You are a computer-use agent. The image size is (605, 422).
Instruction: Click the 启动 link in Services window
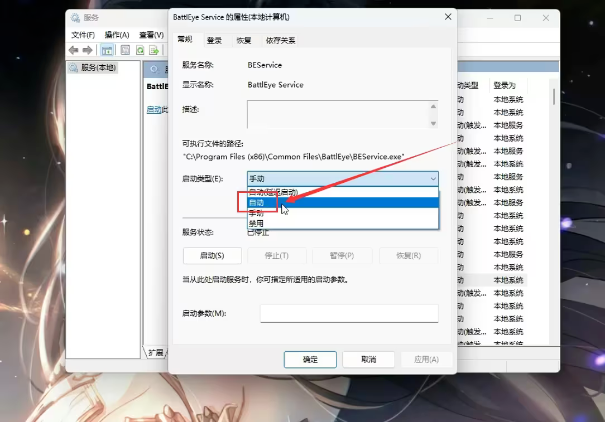[154, 110]
